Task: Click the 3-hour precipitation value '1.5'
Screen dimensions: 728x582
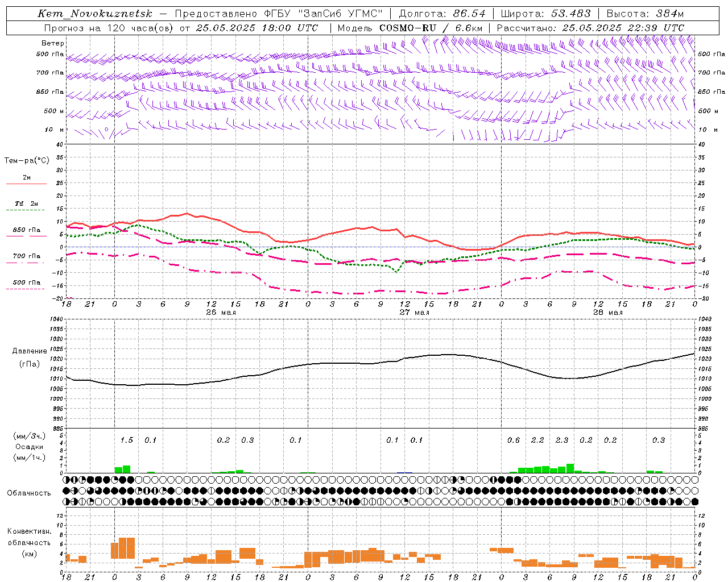Action: [x=126, y=440]
